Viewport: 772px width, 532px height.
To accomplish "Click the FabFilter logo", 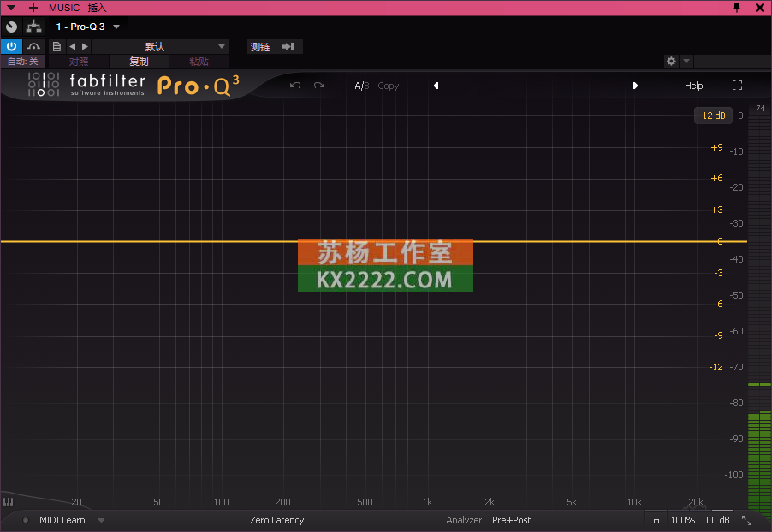I will [86, 85].
